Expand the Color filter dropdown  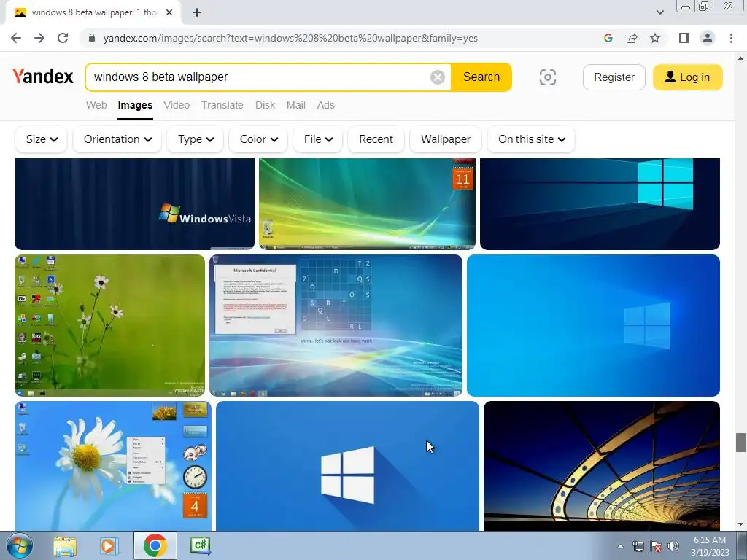click(x=258, y=139)
